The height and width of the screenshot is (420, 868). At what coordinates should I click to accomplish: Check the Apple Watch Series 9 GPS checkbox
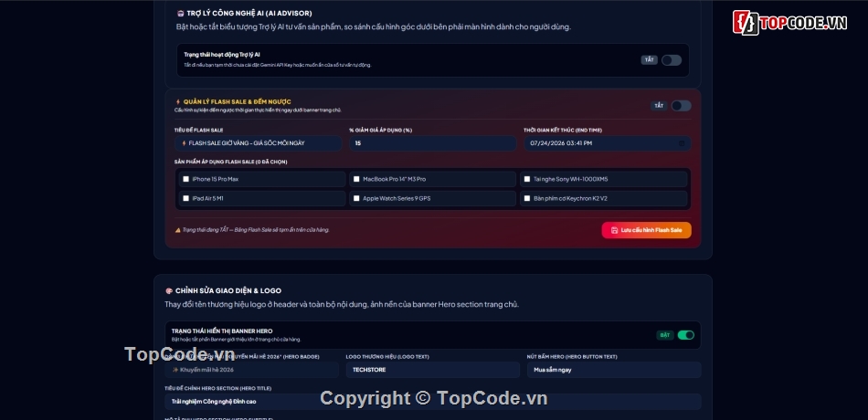coord(356,198)
